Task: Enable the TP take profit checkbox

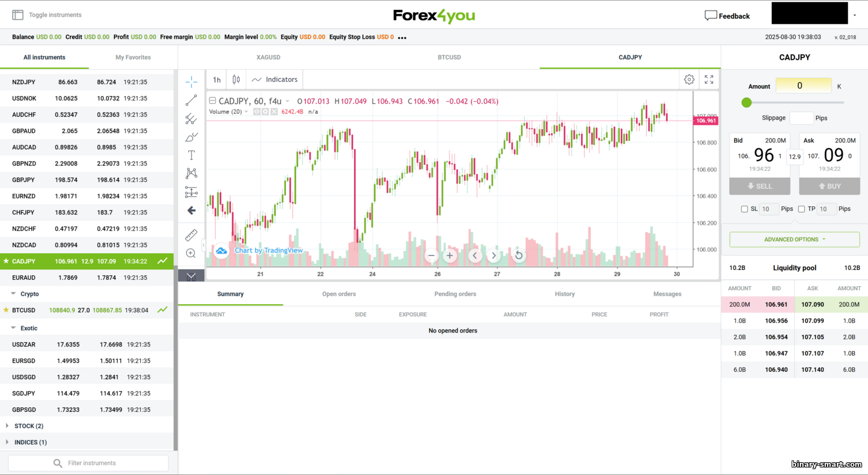Action: pos(801,209)
